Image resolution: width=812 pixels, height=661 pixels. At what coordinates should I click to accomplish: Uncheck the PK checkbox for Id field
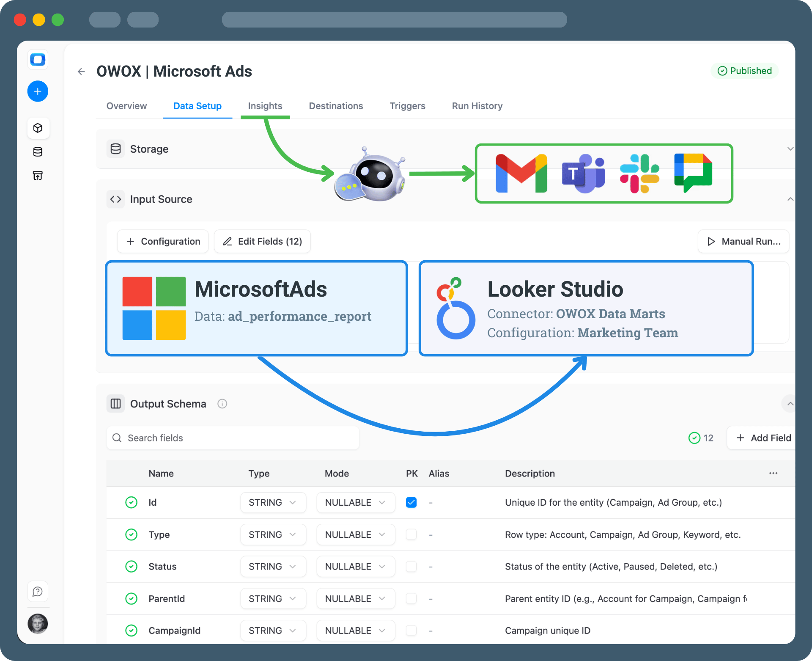pos(411,502)
